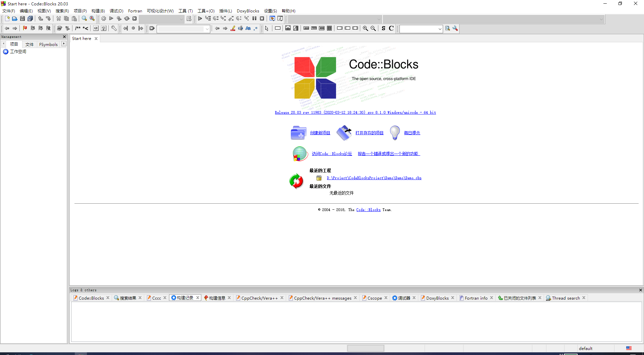Click the horizontal scrollbar near the status bar

pyautogui.click(x=366, y=348)
